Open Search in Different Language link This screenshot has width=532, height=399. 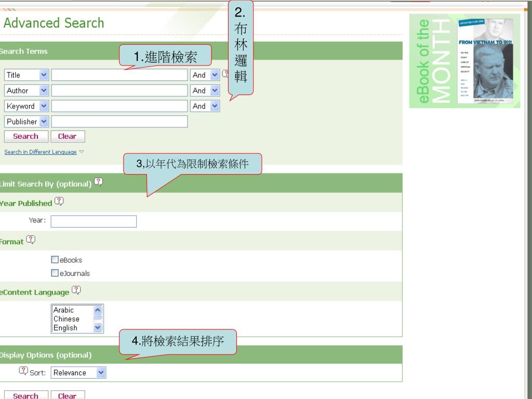click(41, 152)
